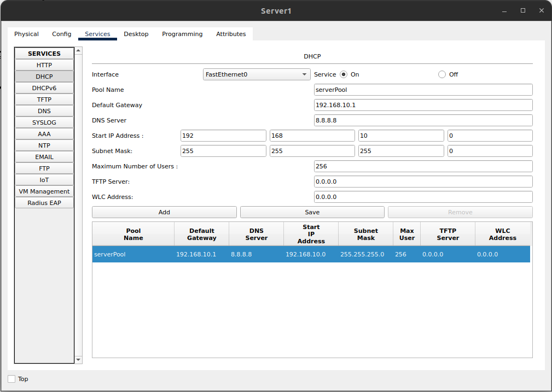Save the serverPool configuration
Image resolution: width=552 pixels, height=392 pixels.
click(x=312, y=212)
